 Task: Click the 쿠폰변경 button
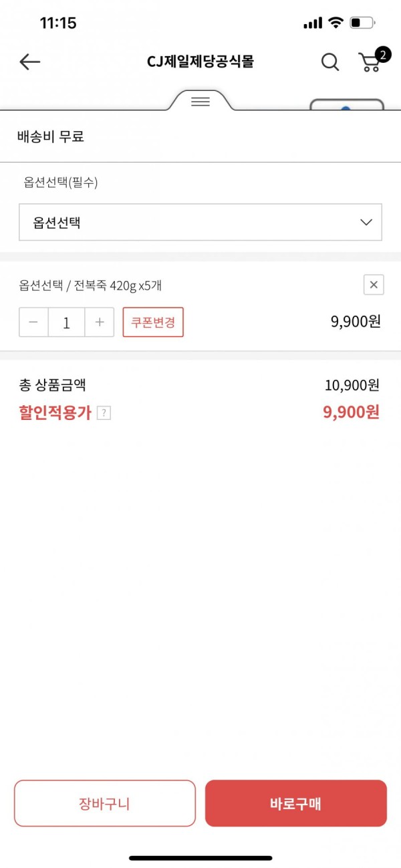[153, 322]
